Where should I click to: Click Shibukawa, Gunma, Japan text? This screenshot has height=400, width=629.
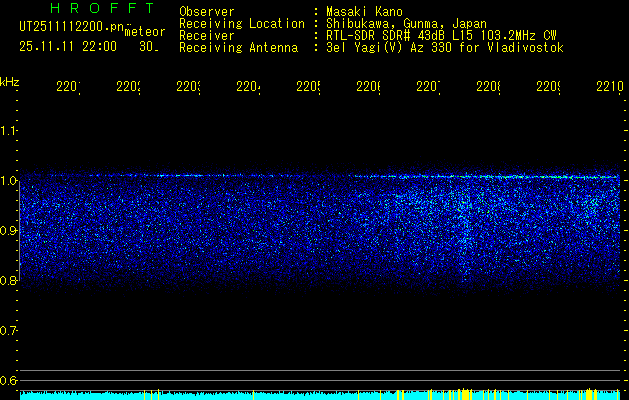(406, 24)
